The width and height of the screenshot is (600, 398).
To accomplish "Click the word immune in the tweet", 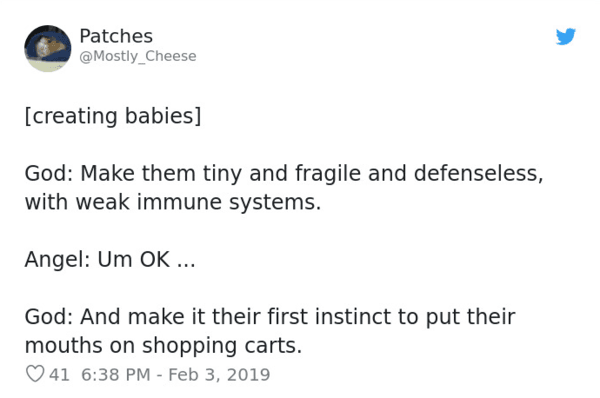I will click(179, 202).
